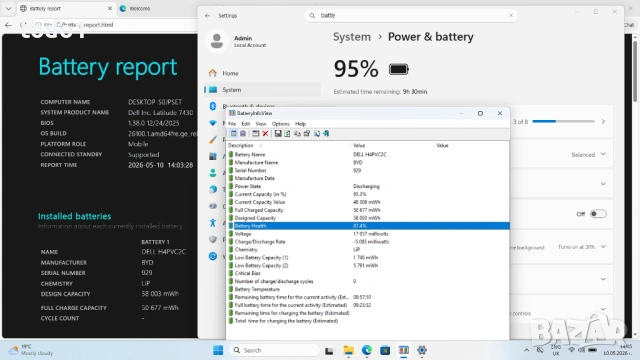Screen dimensions: 640x360
Task: Click the Time & language globe icon
Action: 213,189
